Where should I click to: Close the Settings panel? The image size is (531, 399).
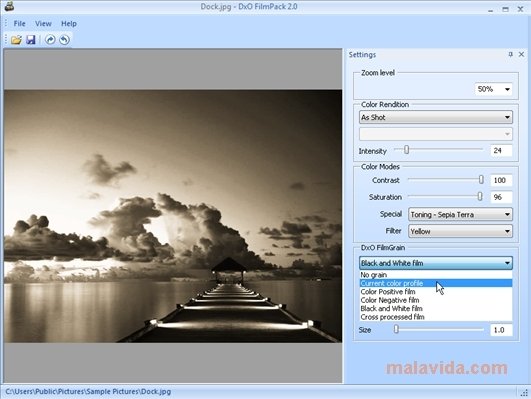point(522,54)
